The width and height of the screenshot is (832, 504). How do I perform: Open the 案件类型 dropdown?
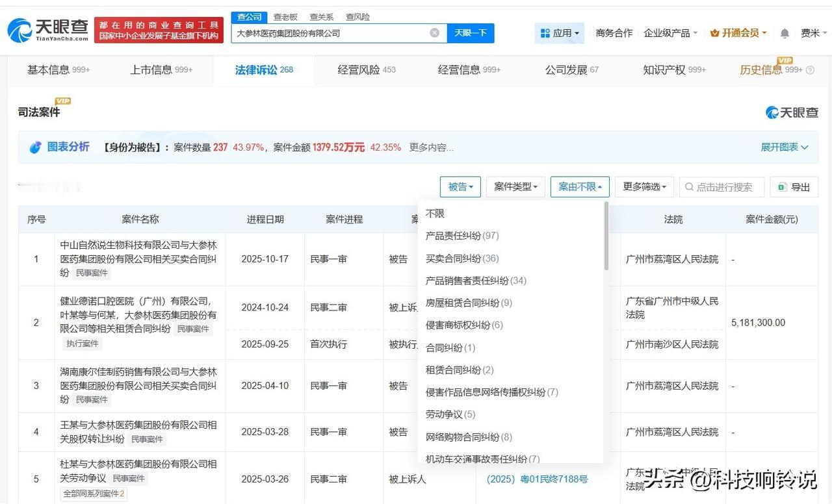[515, 186]
